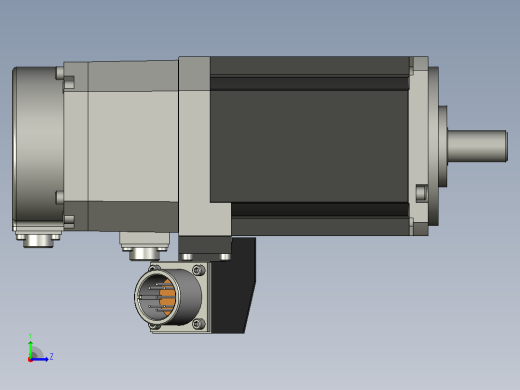520x390 pixels.
Task: Click the blue Z axis of the triad
Action: [40, 359]
